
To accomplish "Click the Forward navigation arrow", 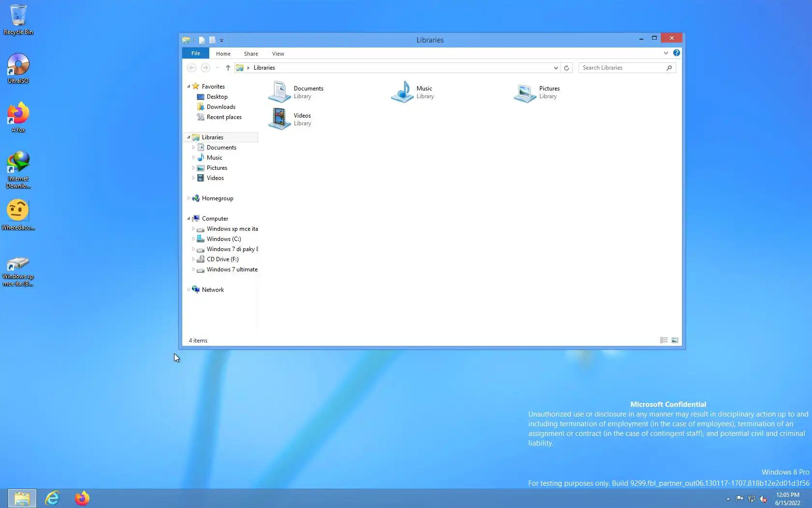I will point(205,68).
